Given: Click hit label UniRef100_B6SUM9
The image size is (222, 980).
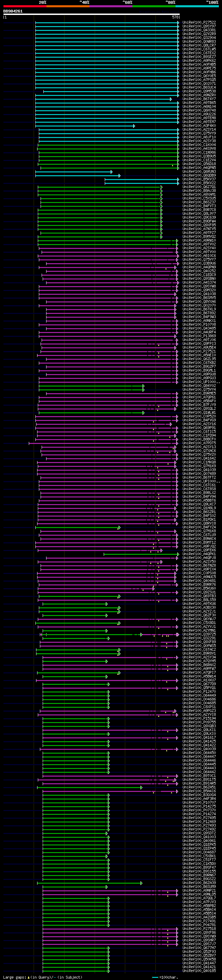Looking at the screenshot, I should coord(199,887).
